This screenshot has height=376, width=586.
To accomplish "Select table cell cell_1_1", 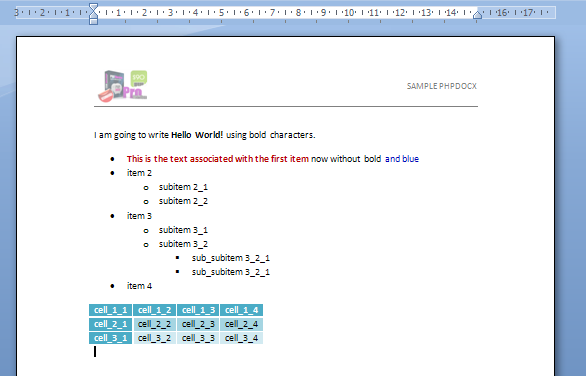I will pos(111,310).
